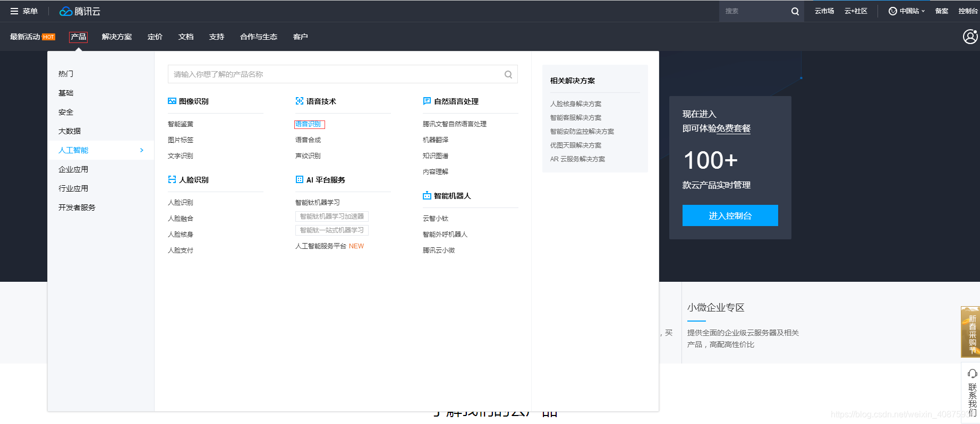Select the 热门 category
Image resolution: width=980 pixels, height=424 pixels.
pyautogui.click(x=66, y=74)
